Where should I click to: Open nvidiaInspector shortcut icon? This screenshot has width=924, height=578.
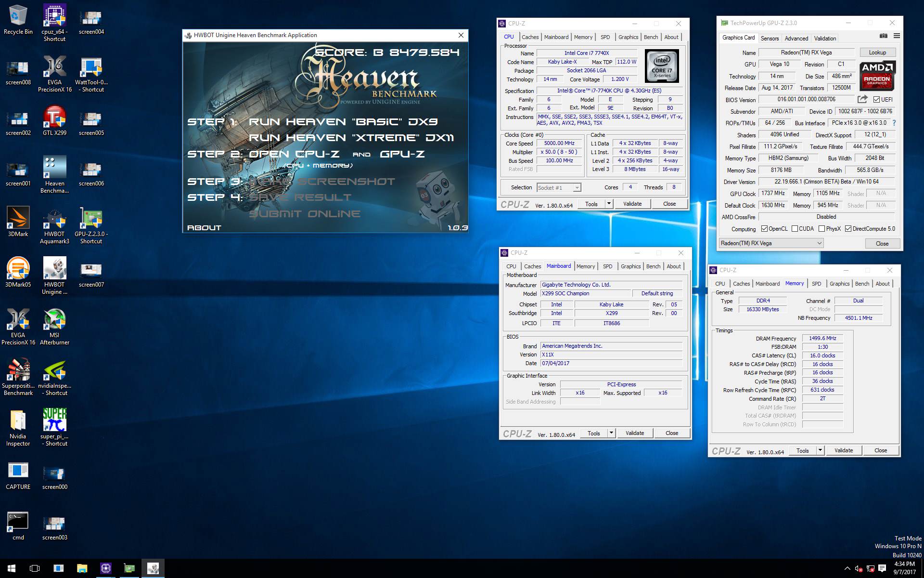[x=54, y=377]
